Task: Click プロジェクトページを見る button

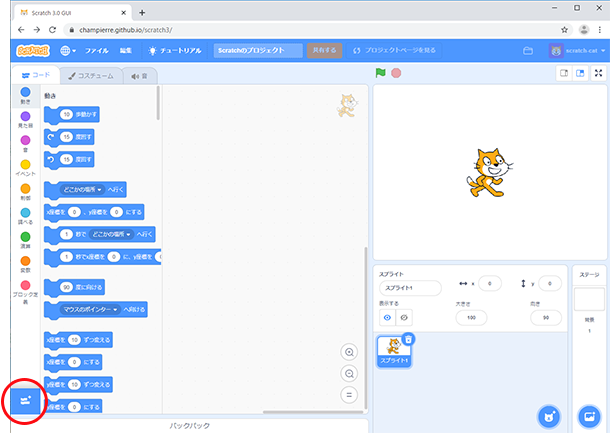Action: (394, 51)
